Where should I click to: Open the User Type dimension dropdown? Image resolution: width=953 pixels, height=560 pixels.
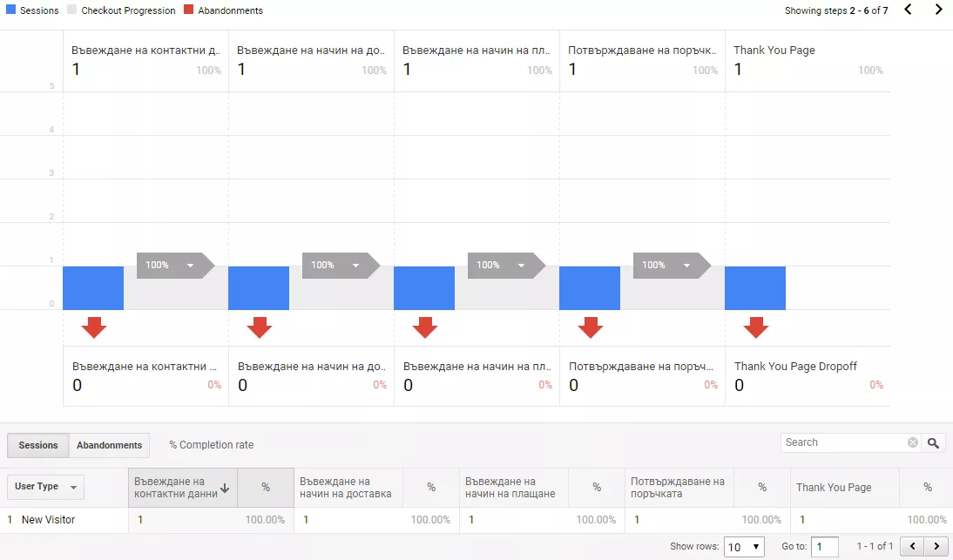45,487
